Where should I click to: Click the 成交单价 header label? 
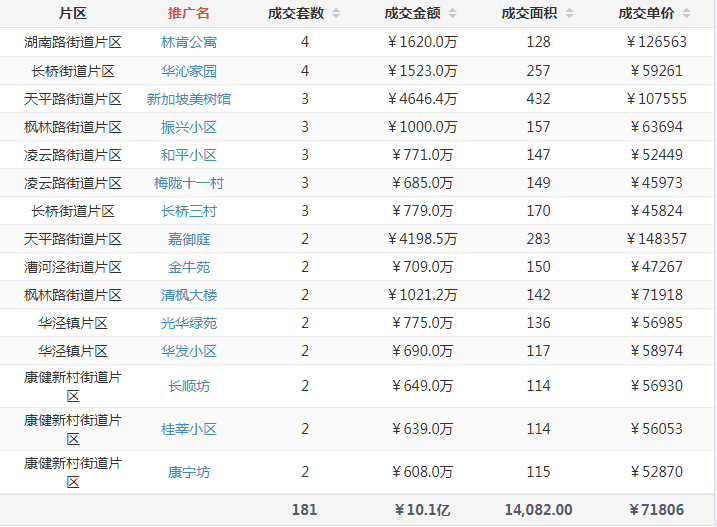coord(646,14)
